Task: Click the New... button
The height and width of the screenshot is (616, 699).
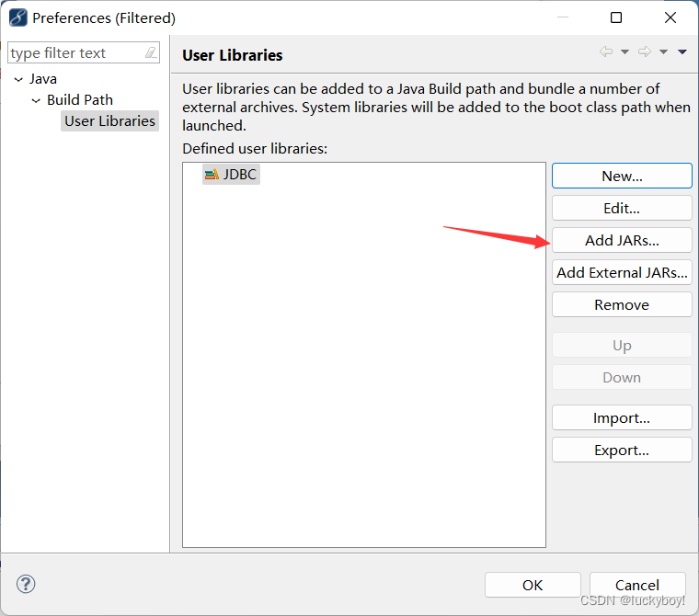Action: tap(622, 176)
